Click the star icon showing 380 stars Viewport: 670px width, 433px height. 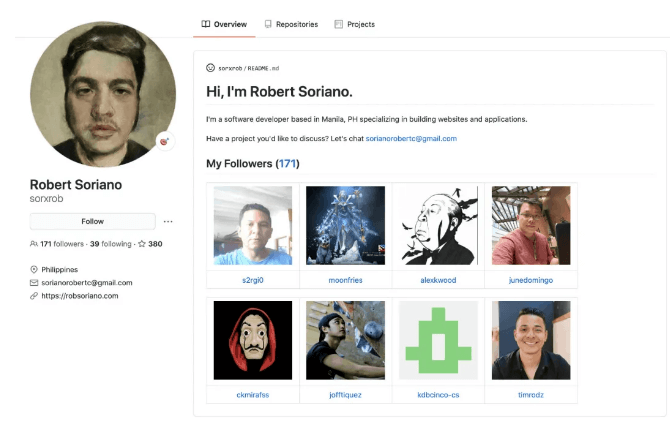(142, 243)
